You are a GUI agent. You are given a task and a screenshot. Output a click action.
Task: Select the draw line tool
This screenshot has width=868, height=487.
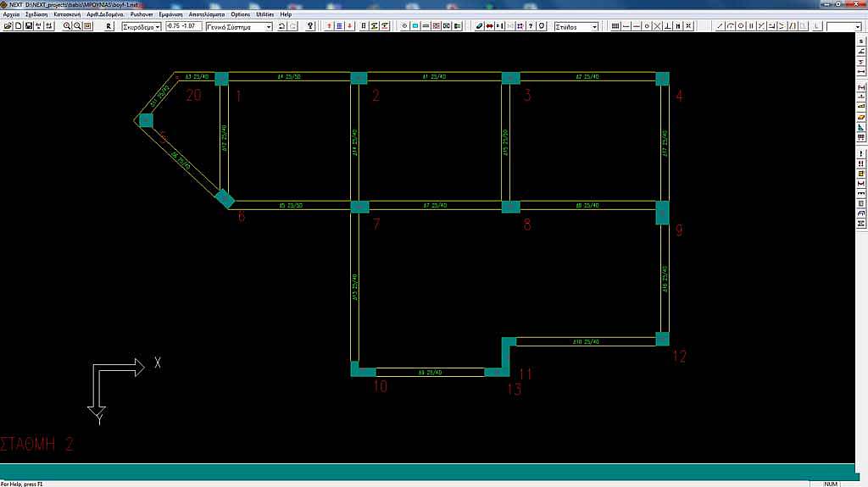point(721,26)
